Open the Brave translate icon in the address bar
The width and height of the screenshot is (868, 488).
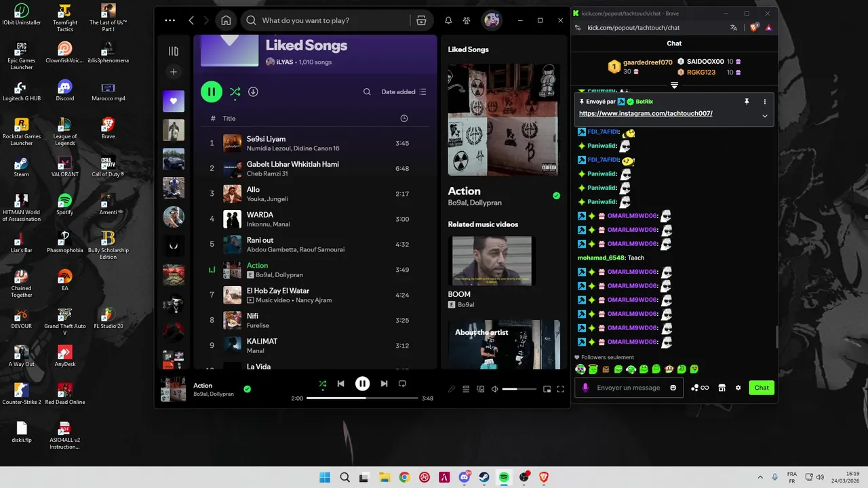(x=734, y=28)
